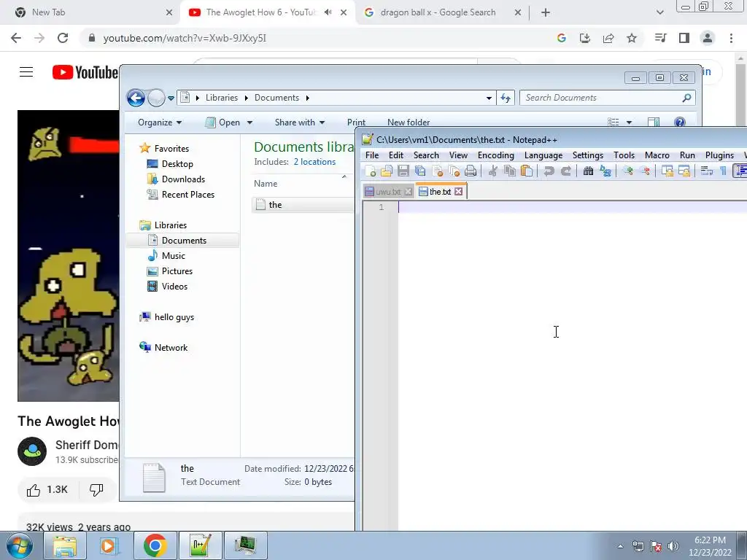Select Recent Places in Explorer sidebar
Viewport: 747px width, 560px height.
(188, 194)
